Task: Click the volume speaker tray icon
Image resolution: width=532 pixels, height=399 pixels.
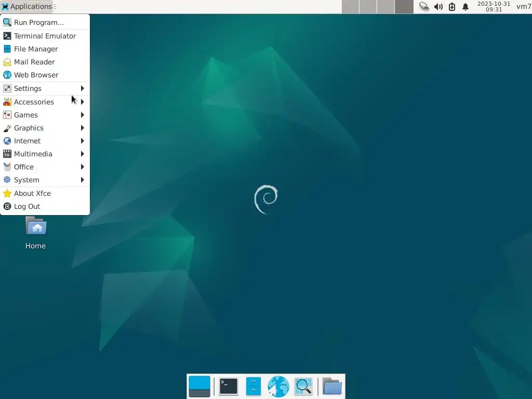Action: click(x=438, y=6)
